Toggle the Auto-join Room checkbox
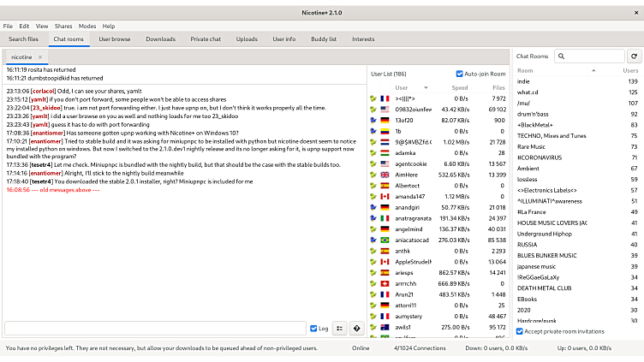 (x=460, y=74)
